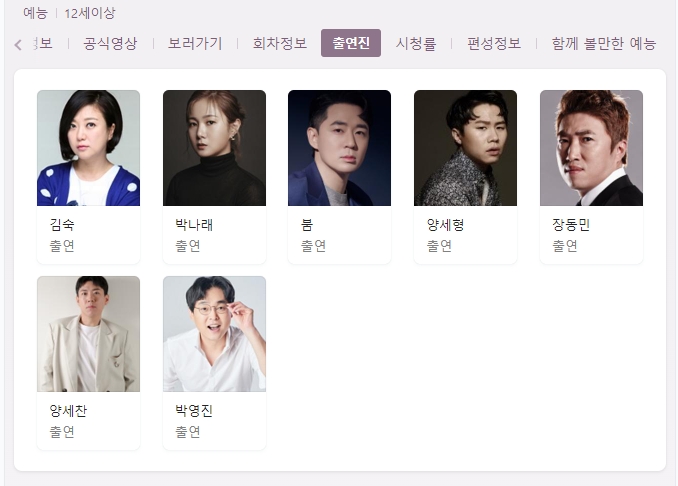Click 양세형's profile photo
This screenshot has height=486, width=678.
coord(465,148)
